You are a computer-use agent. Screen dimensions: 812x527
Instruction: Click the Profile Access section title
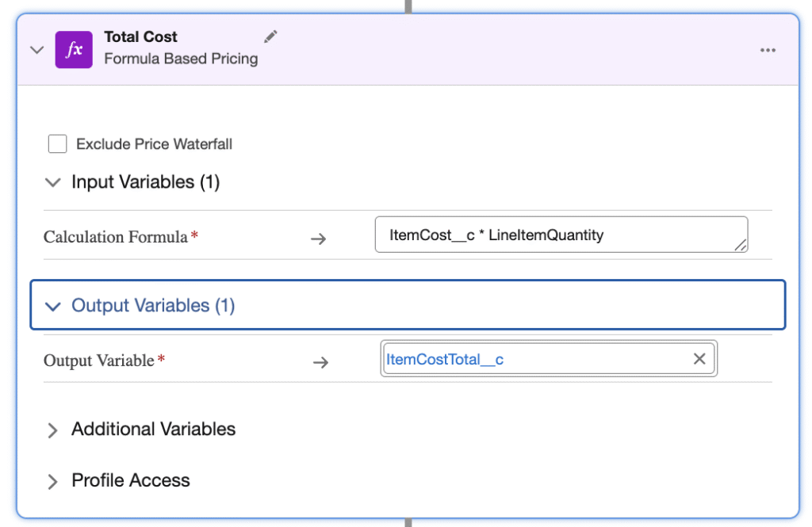(x=131, y=480)
